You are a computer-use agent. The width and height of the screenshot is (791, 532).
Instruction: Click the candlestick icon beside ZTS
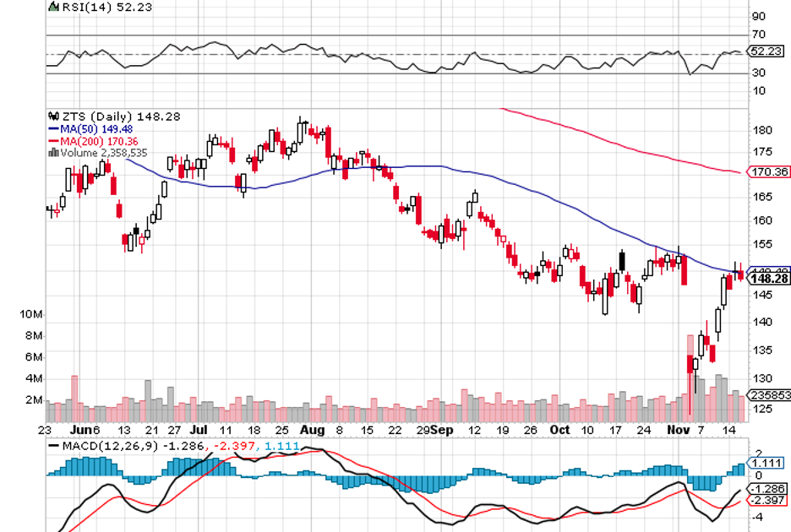(53, 117)
